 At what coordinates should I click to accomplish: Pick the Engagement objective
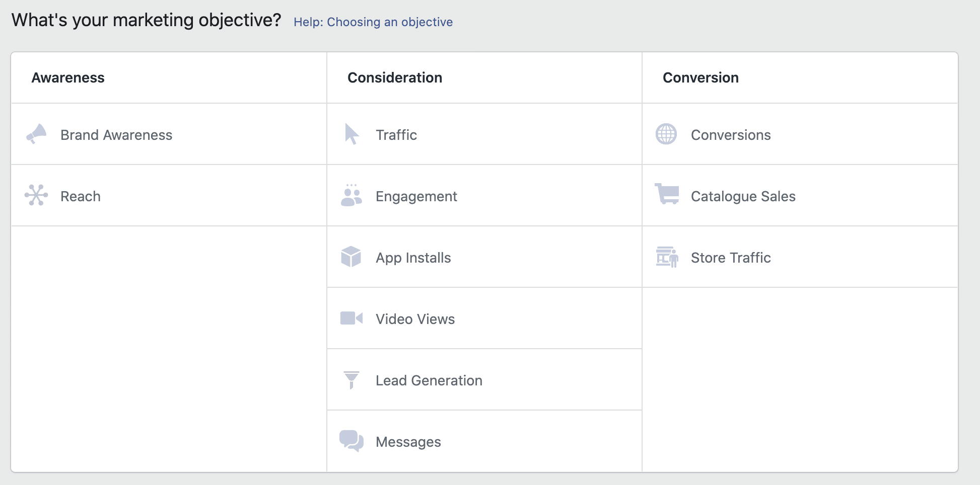[x=416, y=196]
